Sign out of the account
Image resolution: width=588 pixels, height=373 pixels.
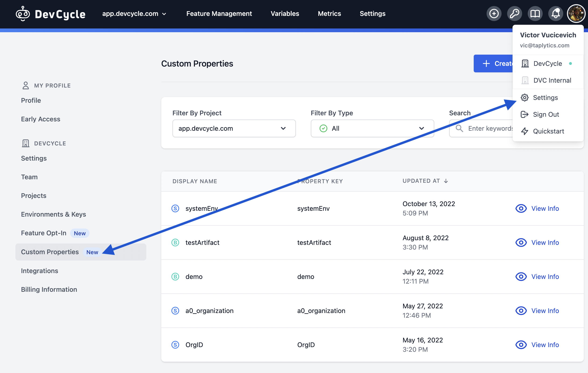(x=546, y=114)
